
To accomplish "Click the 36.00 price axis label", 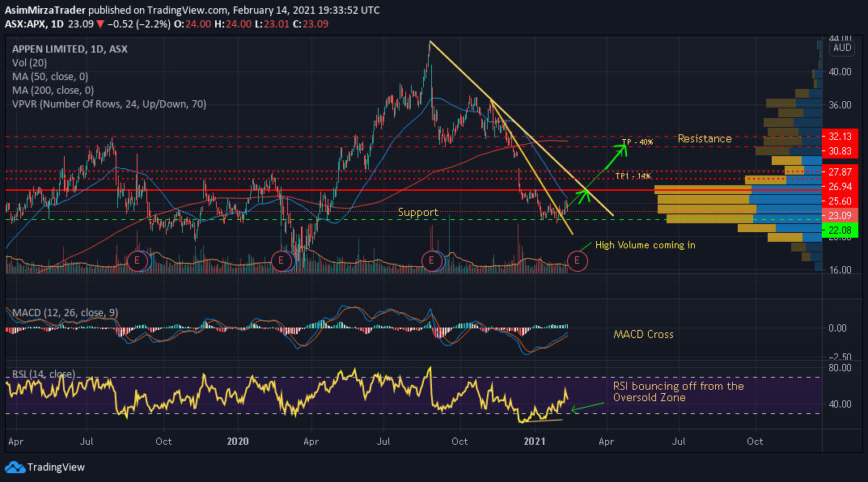I will [840, 104].
